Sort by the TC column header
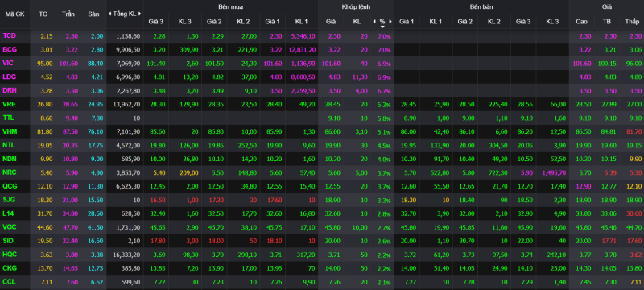The image size is (644, 290). point(43,14)
